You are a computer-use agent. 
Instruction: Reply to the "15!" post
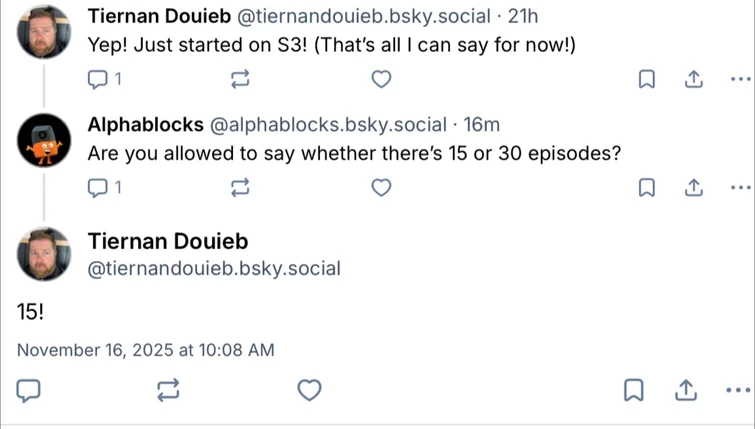coord(29,390)
